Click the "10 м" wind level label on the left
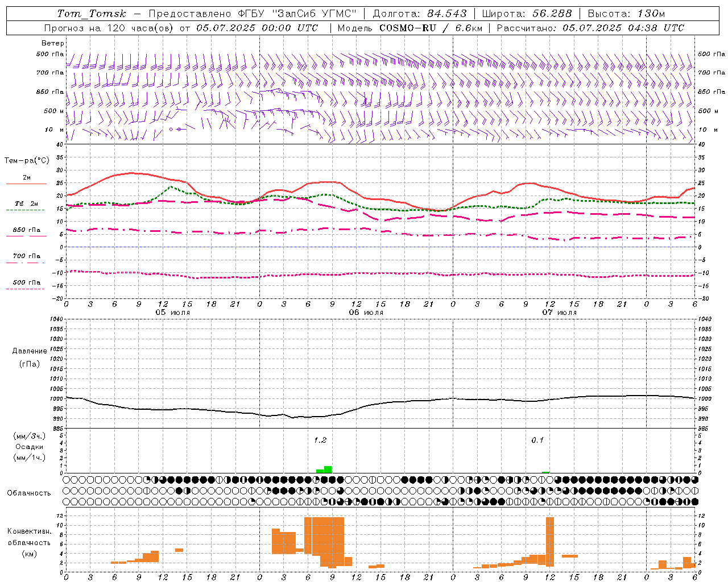 pos(54,130)
